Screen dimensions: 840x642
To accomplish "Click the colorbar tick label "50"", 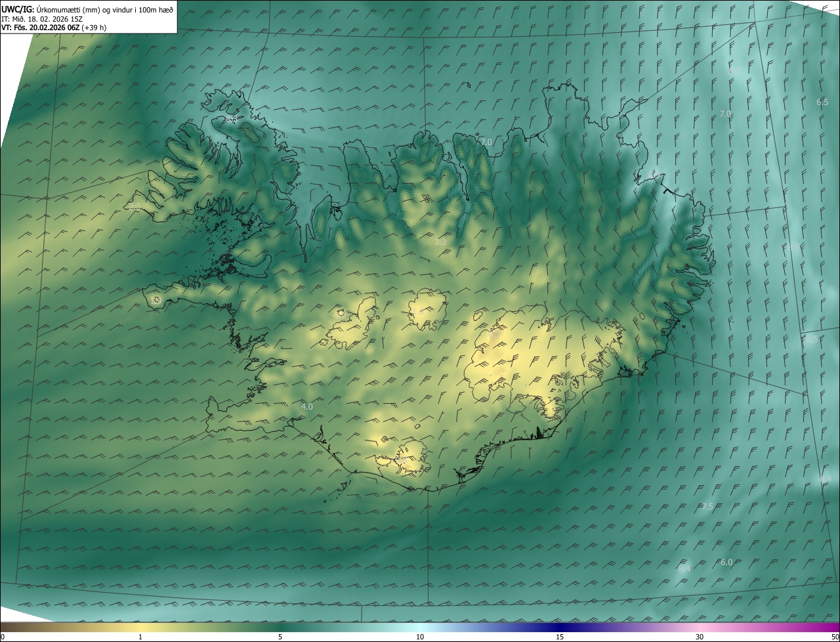I will tap(835, 637).
